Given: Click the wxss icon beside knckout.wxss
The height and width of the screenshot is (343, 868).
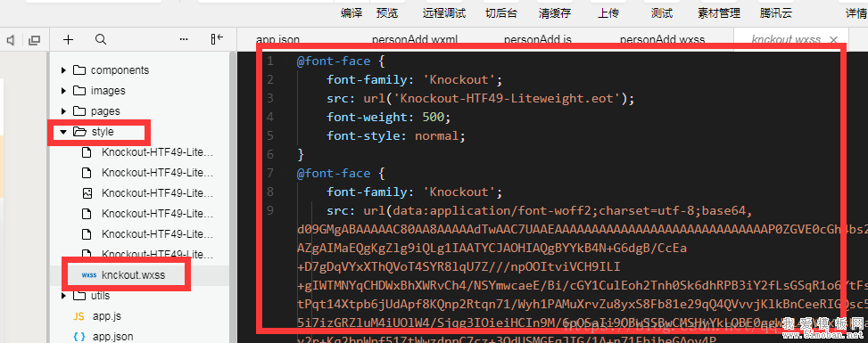Looking at the screenshot, I should click(x=88, y=275).
